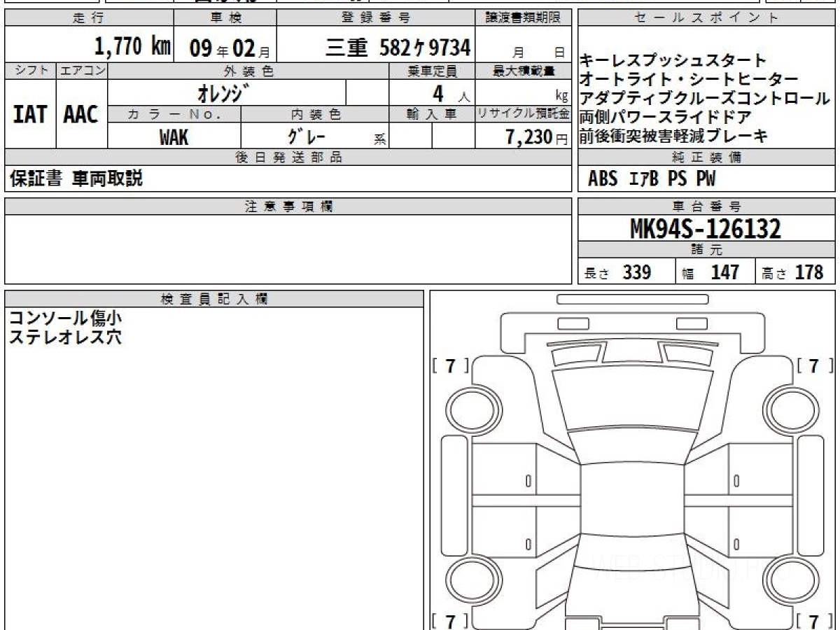Viewport: 840px width, 630px height.
Task: Click the registration number 三重 582ケ9734
Action: [x=398, y=48]
